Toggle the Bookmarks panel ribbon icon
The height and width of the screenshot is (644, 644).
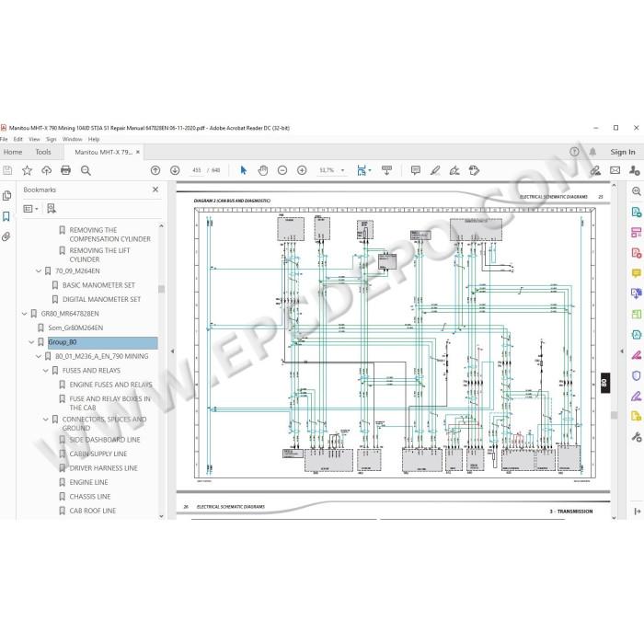[6, 216]
